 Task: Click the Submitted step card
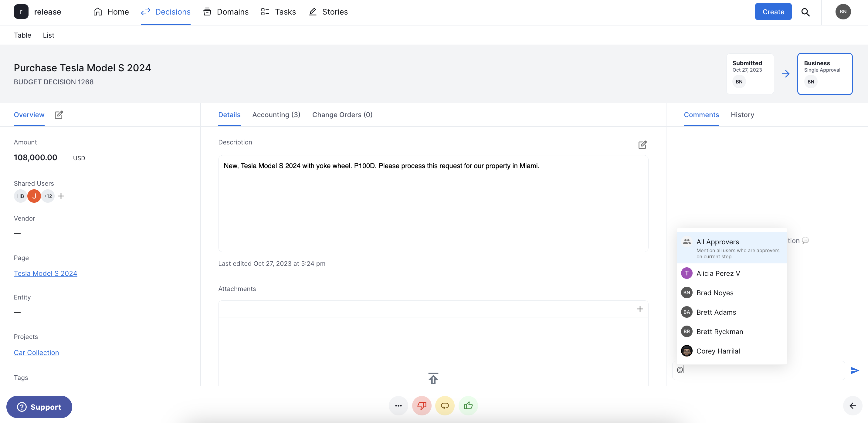[750, 74]
